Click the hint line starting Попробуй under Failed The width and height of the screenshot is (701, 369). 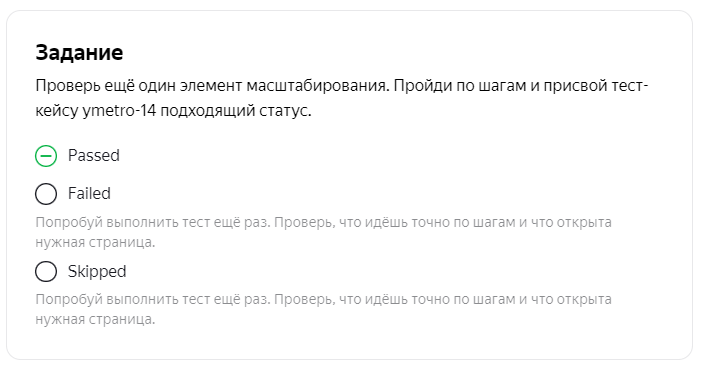323,222
